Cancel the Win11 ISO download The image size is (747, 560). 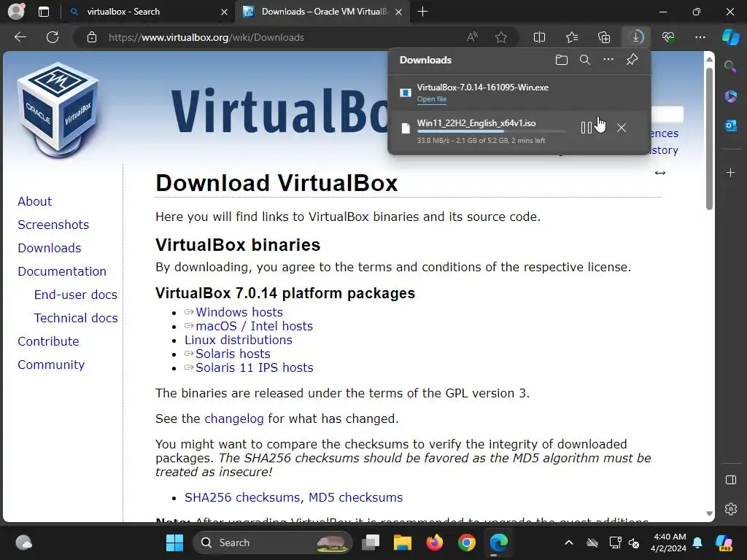click(x=622, y=128)
